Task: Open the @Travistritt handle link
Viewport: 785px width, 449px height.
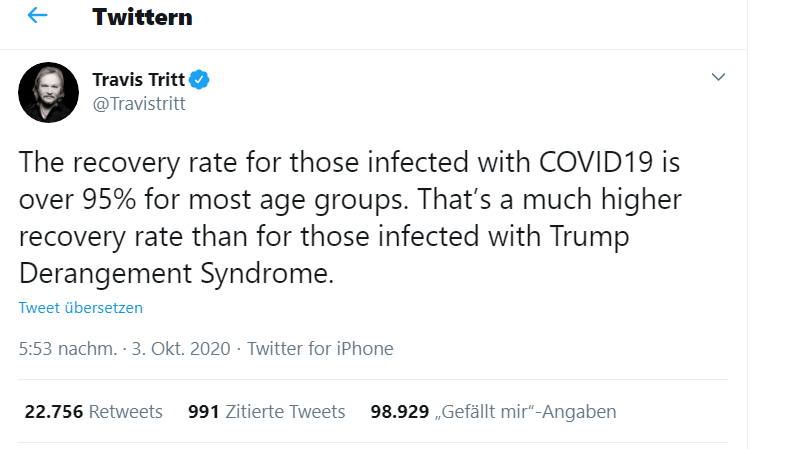Action: [138, 103]
